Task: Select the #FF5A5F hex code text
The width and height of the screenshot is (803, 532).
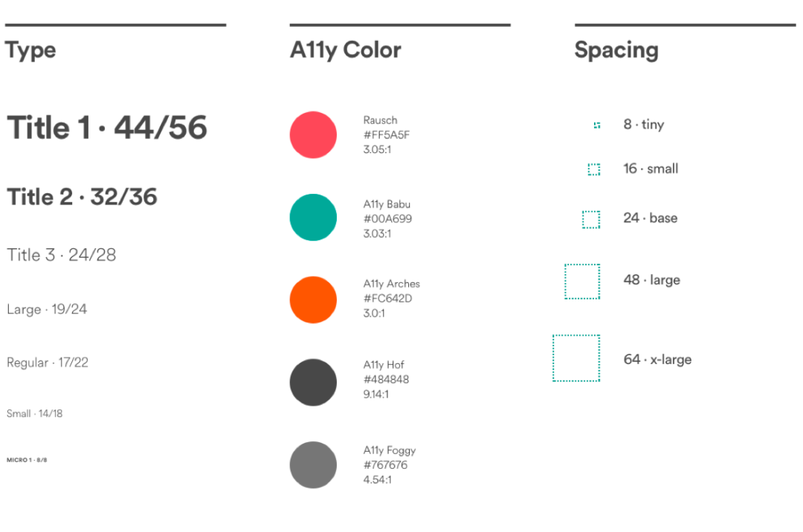Action: [386, 135]
